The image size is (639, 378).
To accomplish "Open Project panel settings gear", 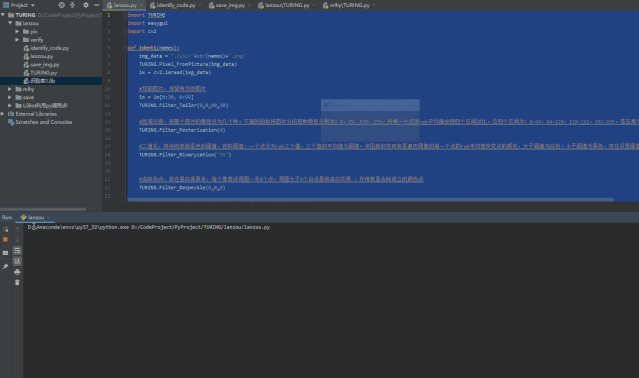I will [86, 5].
